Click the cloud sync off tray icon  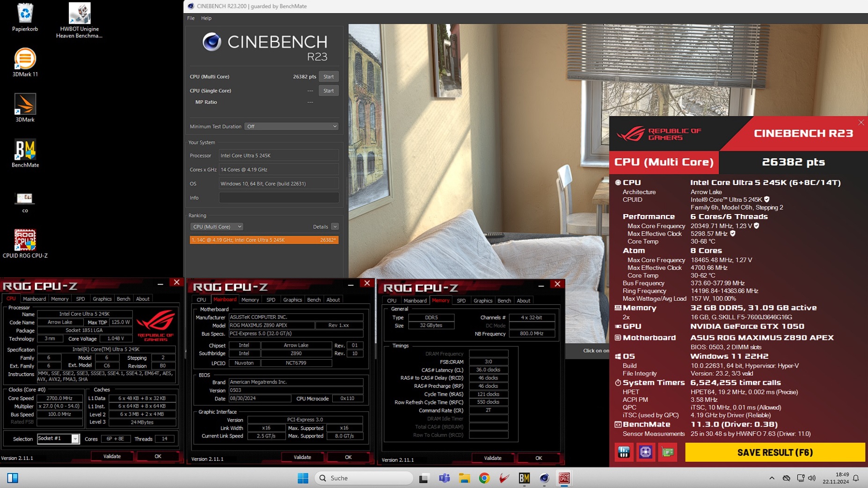pyautogui.click(x=787, y=478)
